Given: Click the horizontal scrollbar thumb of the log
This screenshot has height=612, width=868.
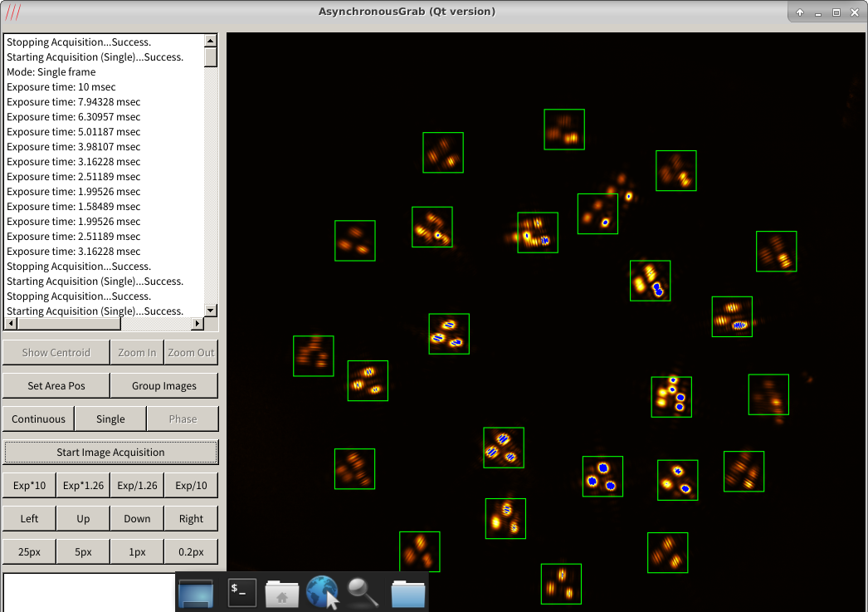Looking at the screenshot, I should click(x=69, y=323).
